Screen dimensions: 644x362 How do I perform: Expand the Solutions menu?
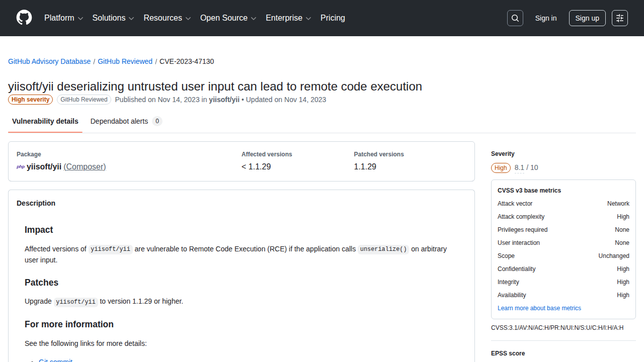113,18
